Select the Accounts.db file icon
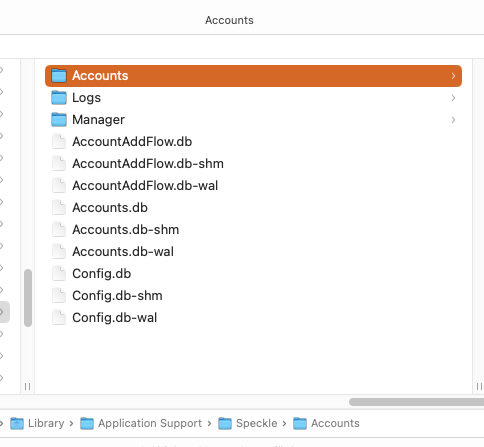Image resolution: width=484 pixels, height=447 pixels. (59, 208)
